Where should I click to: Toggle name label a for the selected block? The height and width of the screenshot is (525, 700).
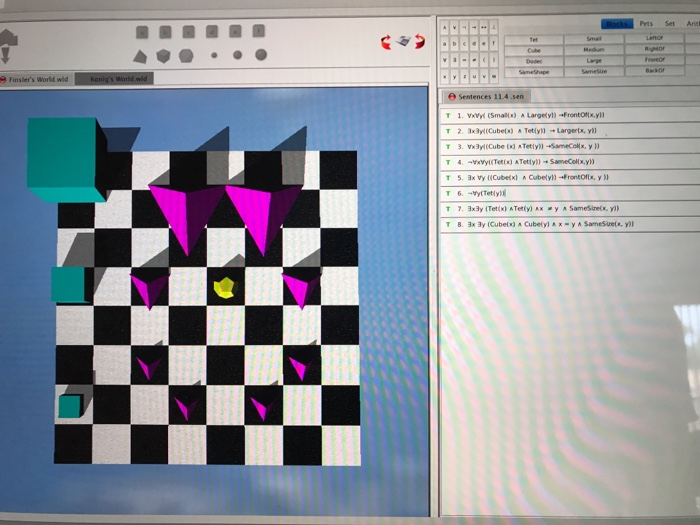[142, 33]
